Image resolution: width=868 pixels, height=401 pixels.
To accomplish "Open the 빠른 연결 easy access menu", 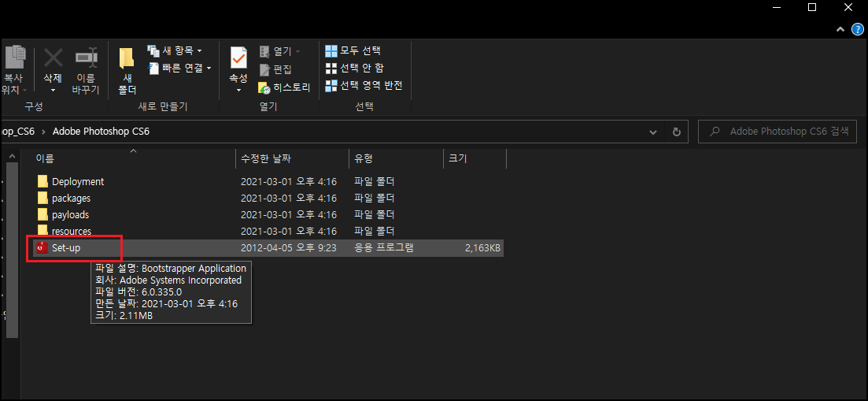I will (x=180, y=68).
